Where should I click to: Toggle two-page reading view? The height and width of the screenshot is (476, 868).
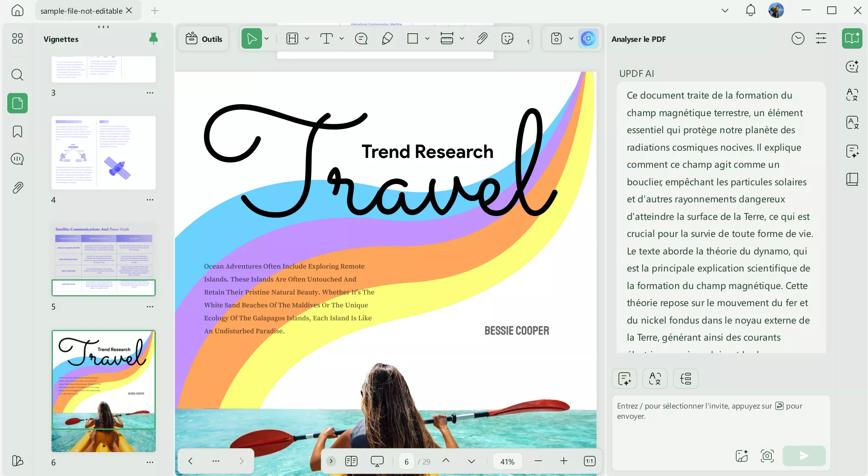click(x=351, y=461)
